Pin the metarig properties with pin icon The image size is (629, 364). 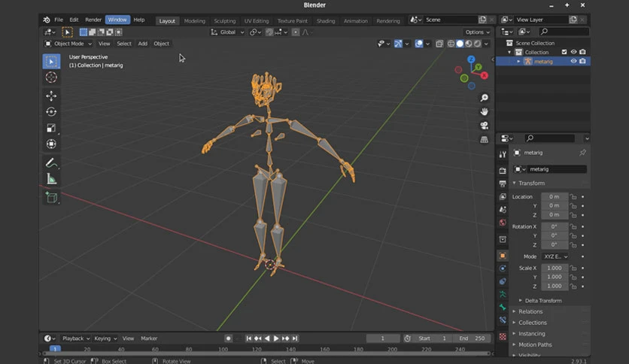[x=582, y=153]
